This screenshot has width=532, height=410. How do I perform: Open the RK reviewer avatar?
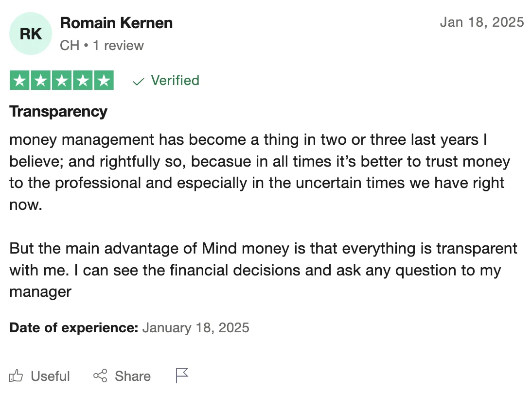click(31, 34)
